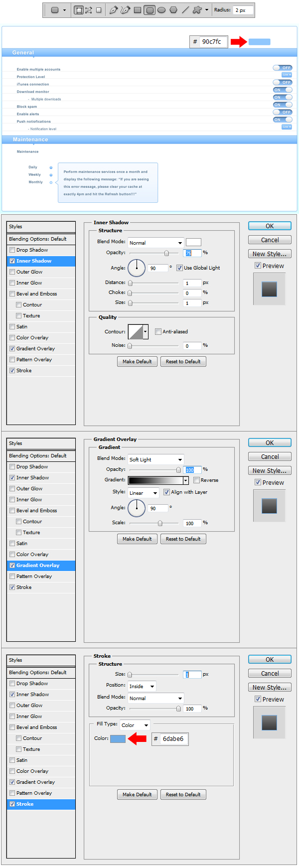Select the Pen tool in options bar
Viewport: 299px width, 868px height.
point(113,10)
